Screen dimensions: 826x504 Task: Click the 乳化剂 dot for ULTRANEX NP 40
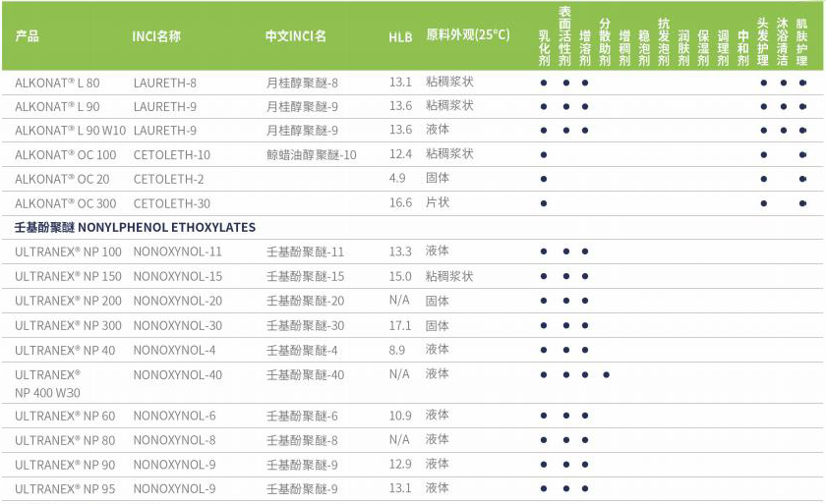point(544,350)
